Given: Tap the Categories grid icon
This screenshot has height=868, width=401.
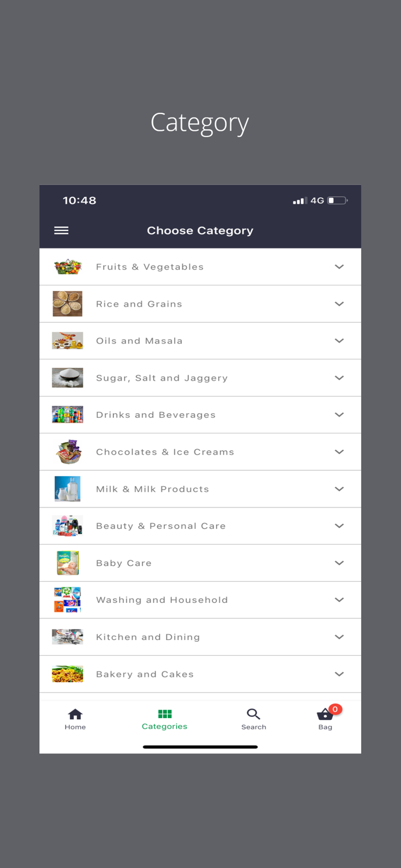Looking at the screenshot, I should [164, 714].
